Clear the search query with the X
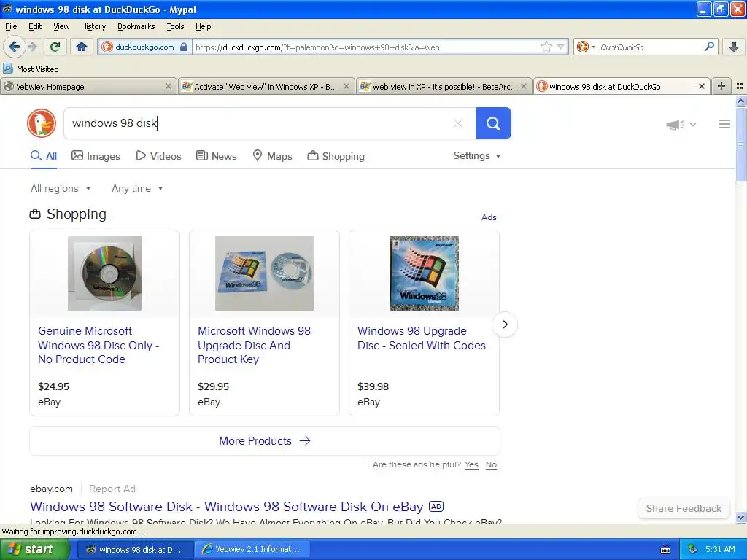The image size is (747, 560). coord(458,123)
